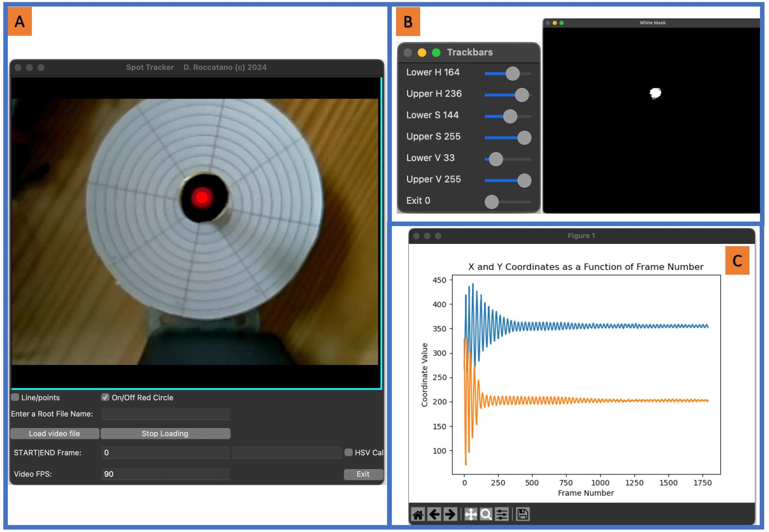Adjust the Upper H trackbar slider
769x532 pixels.
pos(522,95)
